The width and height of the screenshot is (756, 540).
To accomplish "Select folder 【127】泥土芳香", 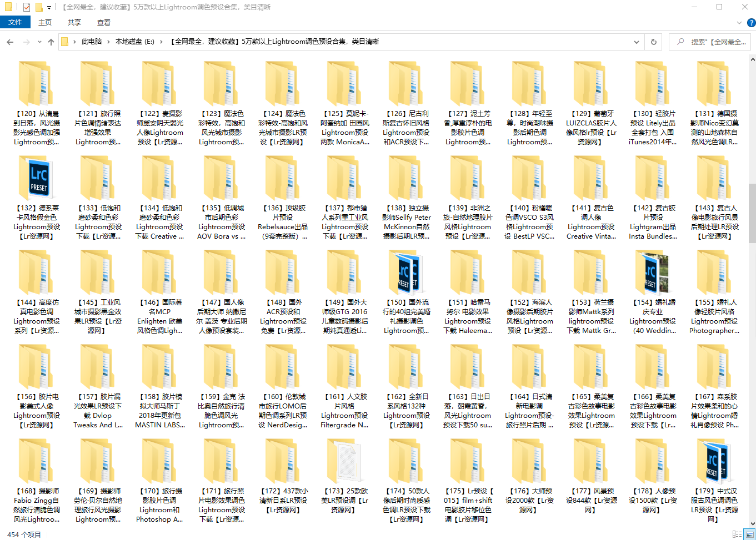I will pos(468,103).
